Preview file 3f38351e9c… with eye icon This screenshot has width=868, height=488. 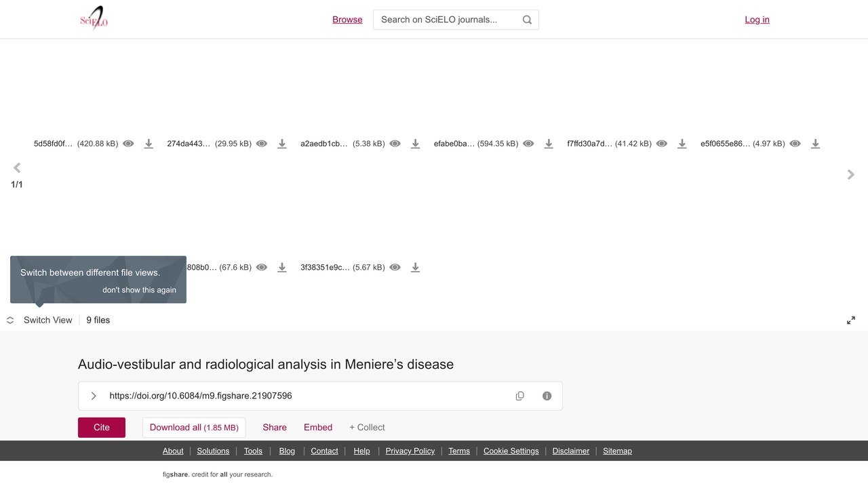pyautogui.click(x=395, y=267)
